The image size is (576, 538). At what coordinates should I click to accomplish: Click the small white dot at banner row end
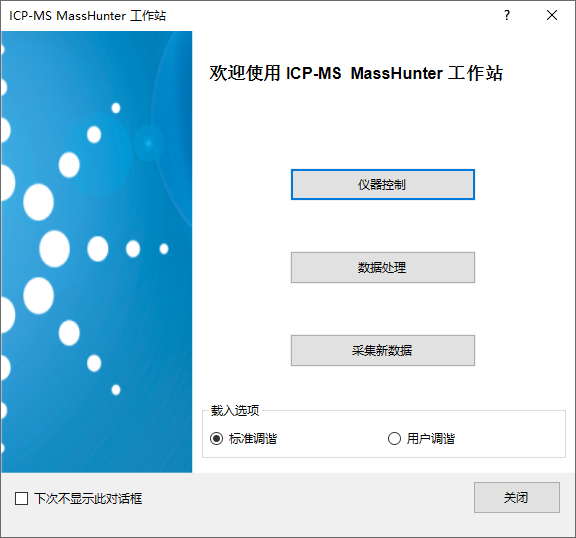point(164,249)
